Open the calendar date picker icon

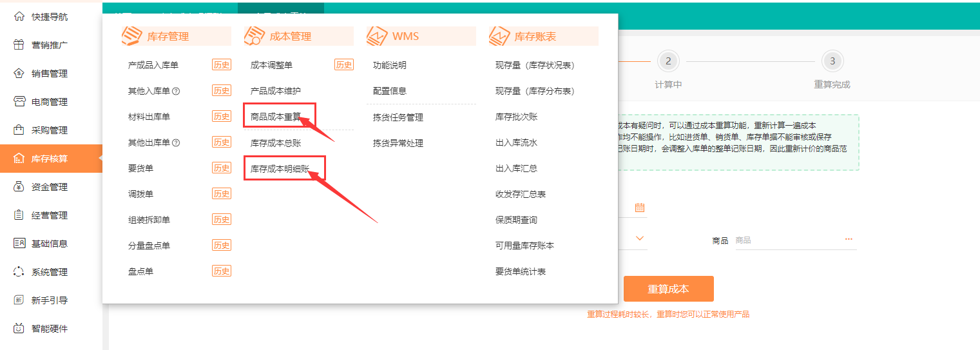tap(639, 208)
